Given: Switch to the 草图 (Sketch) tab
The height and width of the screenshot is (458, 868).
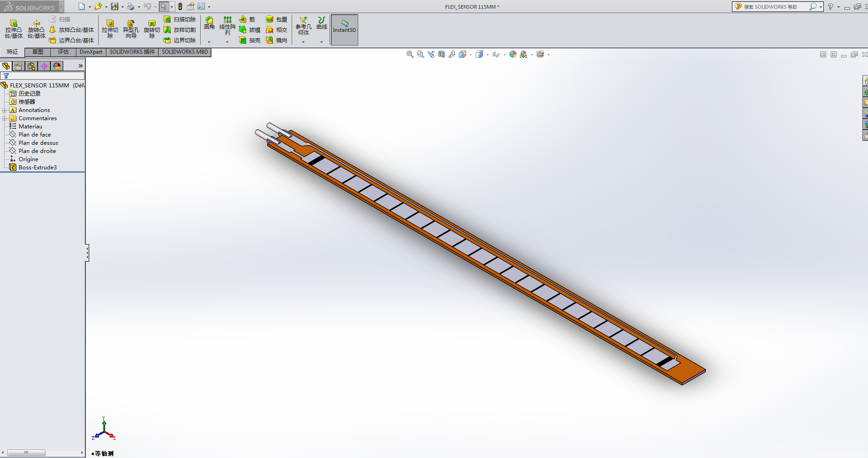Looking at the screenshot, I should (37, 52).
